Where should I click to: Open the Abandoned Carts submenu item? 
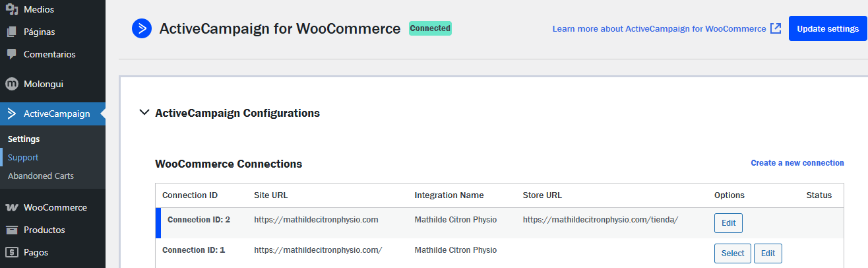[41, 176]
